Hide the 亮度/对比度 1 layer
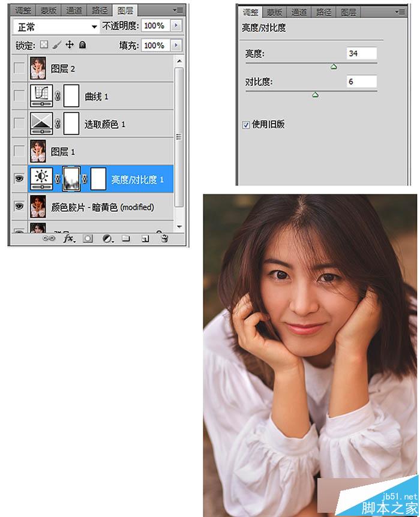Viewport: 420px width, 517px height. click(19, 179)
